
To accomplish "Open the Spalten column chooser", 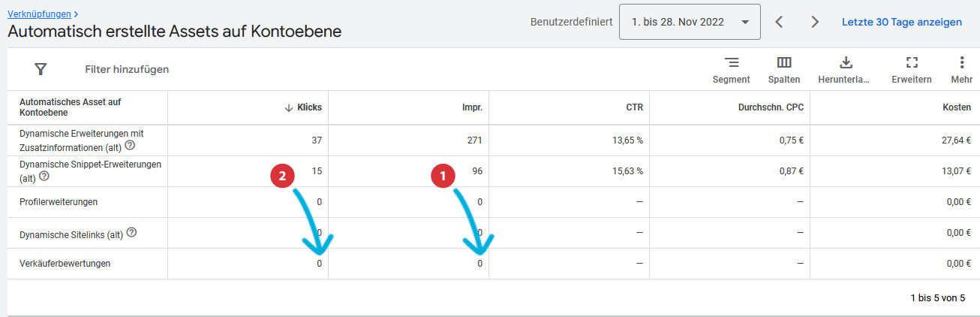I will coord(784,62).
